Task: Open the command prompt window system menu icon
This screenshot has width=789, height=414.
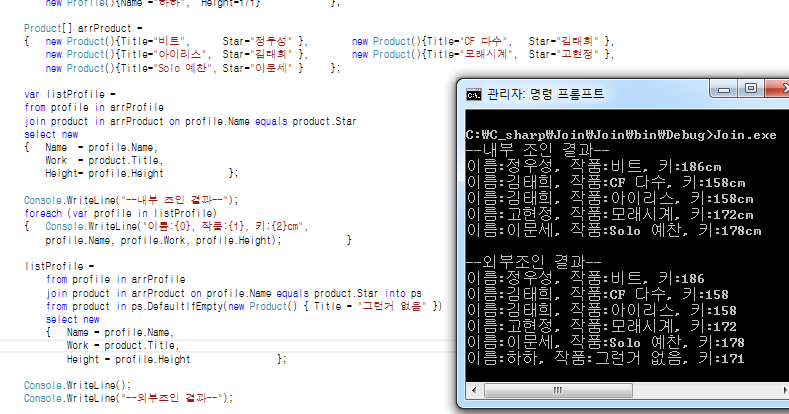Action: tap(474, 95)
